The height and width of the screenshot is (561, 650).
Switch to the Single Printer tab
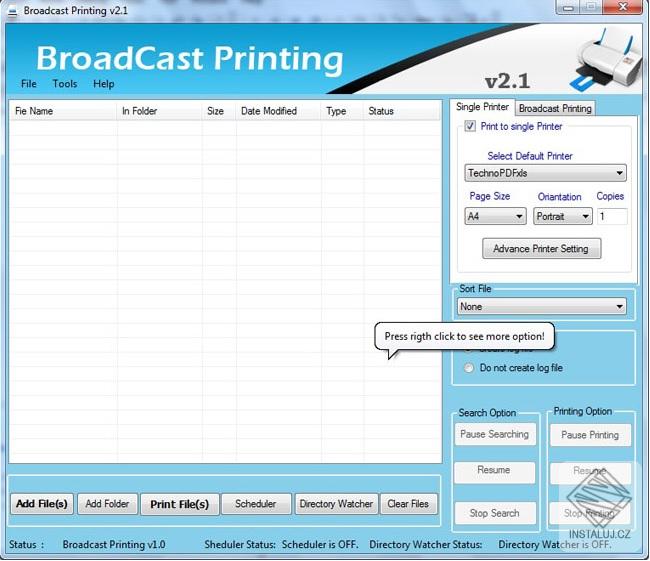482,107
